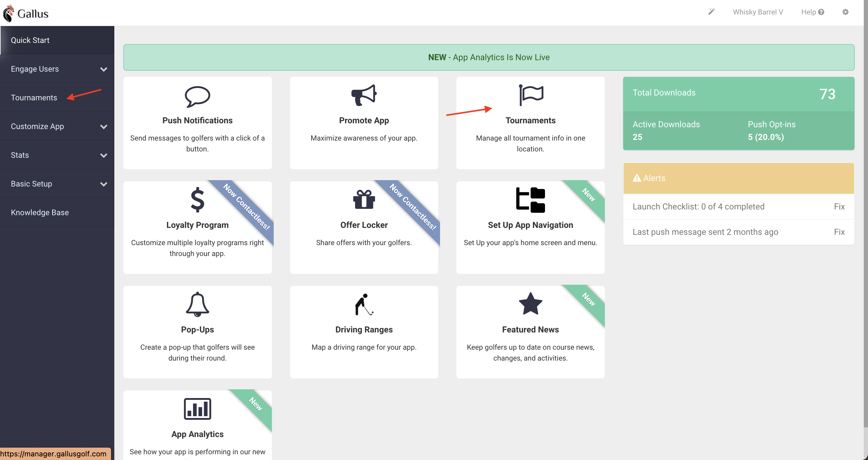Image resolution: width=868 pixels, height=460 pixels.
Task: Click the Gallus rooster logo icon
Action: pos(8,13)
